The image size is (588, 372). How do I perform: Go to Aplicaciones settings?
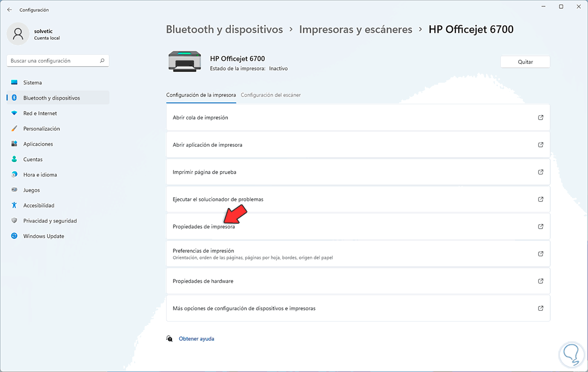(x=58, y=144)
